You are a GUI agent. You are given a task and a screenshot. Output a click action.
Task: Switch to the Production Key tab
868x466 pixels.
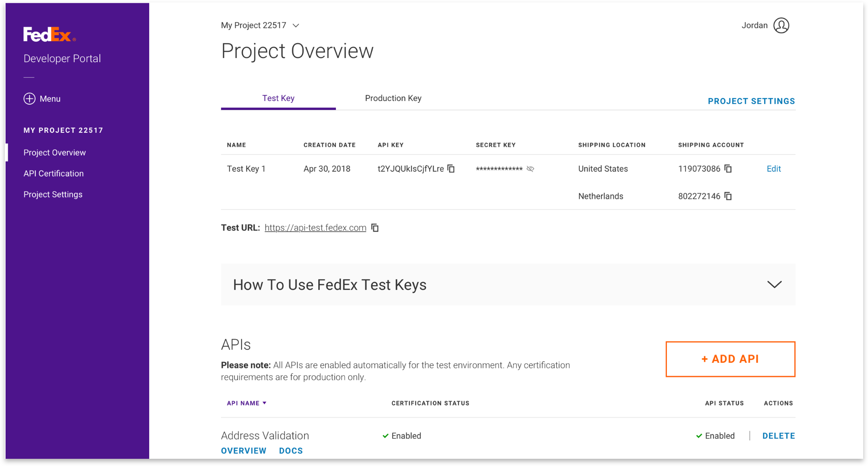pyautogui.click(x=393, y=98)
